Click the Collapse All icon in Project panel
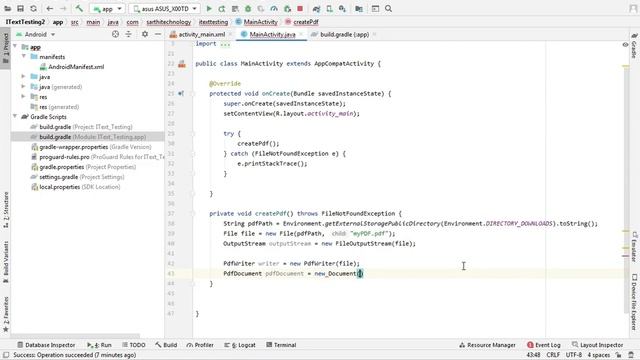This screenshot has width=640, height=360. tap(129, 35)
